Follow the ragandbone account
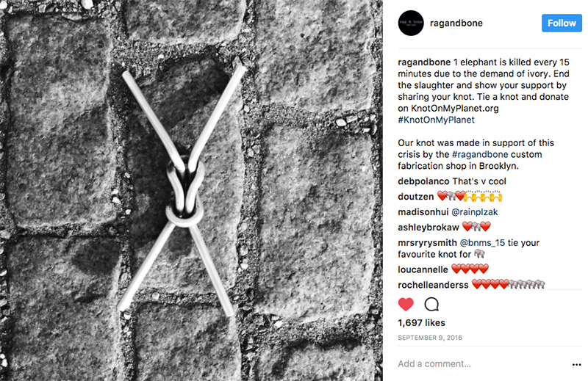Image resolution: width=588 pixels, height=381 pixels. coord(562,23)
